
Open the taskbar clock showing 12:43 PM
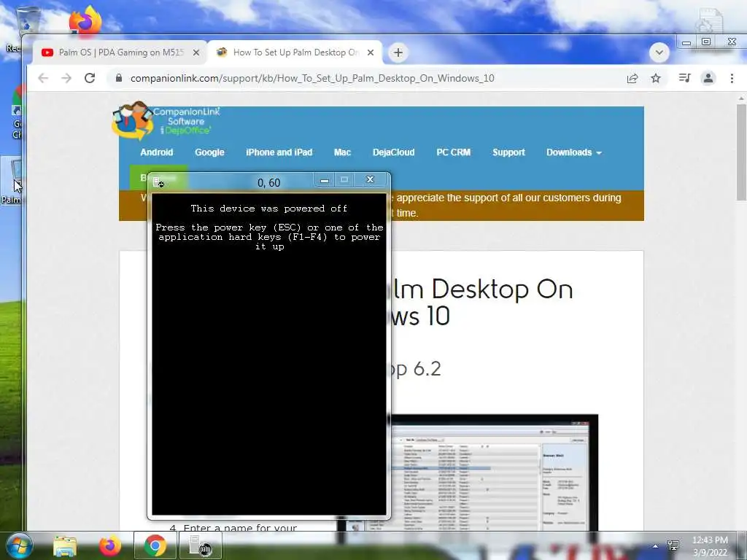point(710,545)
